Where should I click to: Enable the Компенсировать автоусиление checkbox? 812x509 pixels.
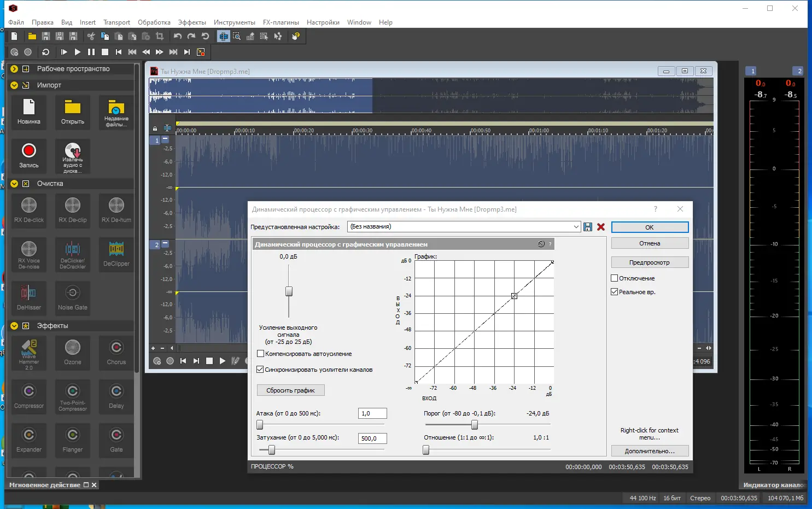261,354
